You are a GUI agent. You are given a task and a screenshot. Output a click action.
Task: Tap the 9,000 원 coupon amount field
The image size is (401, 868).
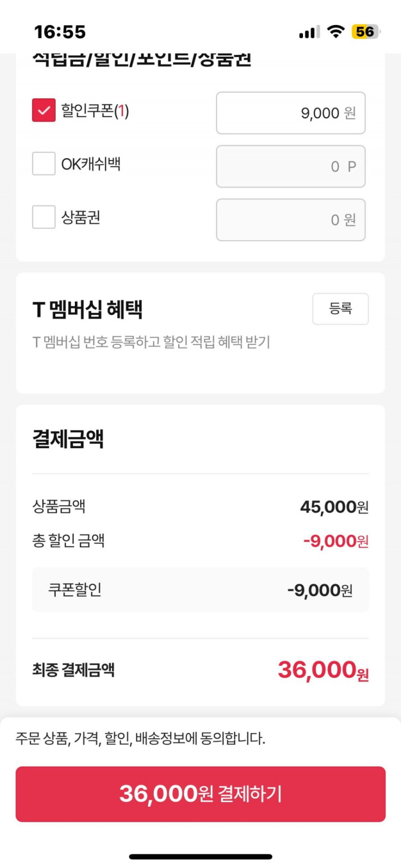click(291, 113)
